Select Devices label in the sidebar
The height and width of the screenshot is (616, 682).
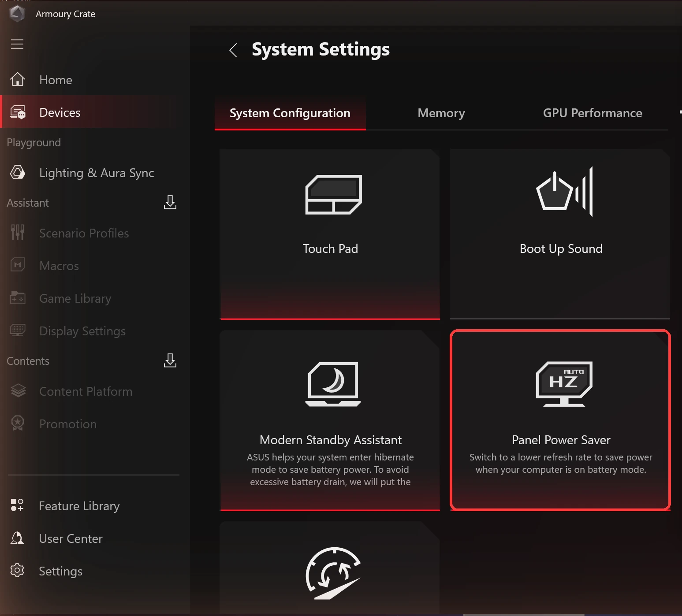60,112
